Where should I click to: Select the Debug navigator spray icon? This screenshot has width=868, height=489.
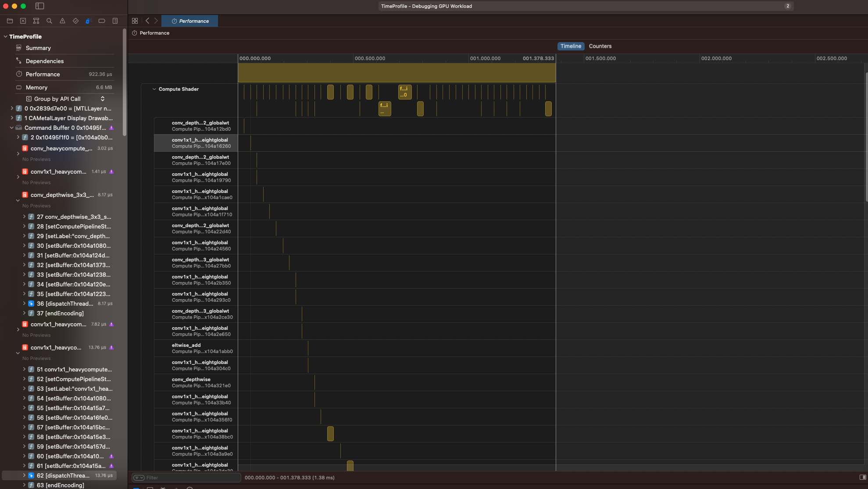pos(89,21)
